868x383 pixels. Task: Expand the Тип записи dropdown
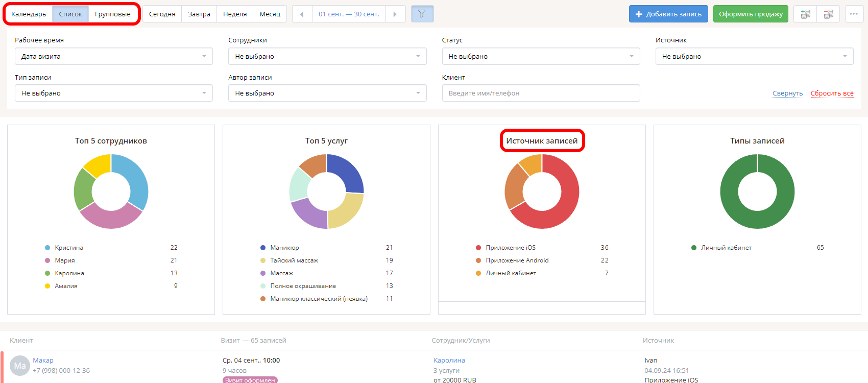coord(114,93)
